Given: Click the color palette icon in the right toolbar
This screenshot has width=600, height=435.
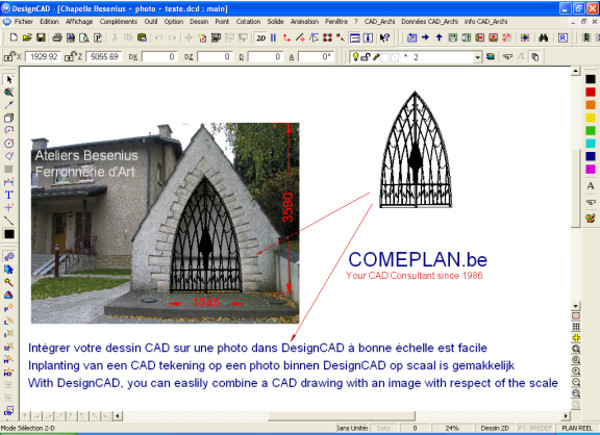Looking at the screenshot, I should (x=590, y=218).
